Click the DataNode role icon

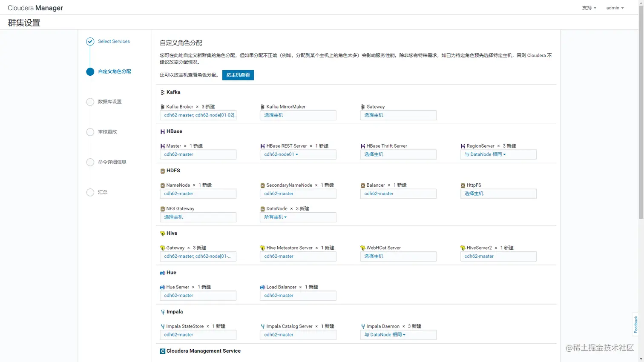(262, 209)
